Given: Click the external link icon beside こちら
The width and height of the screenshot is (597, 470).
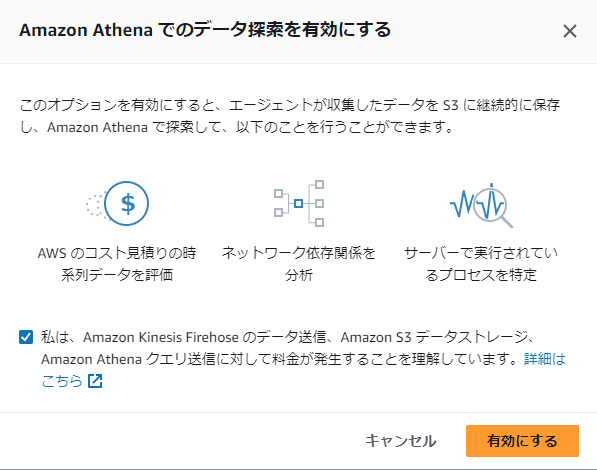Looking at the screenshot, I should [x=95, y=381].
